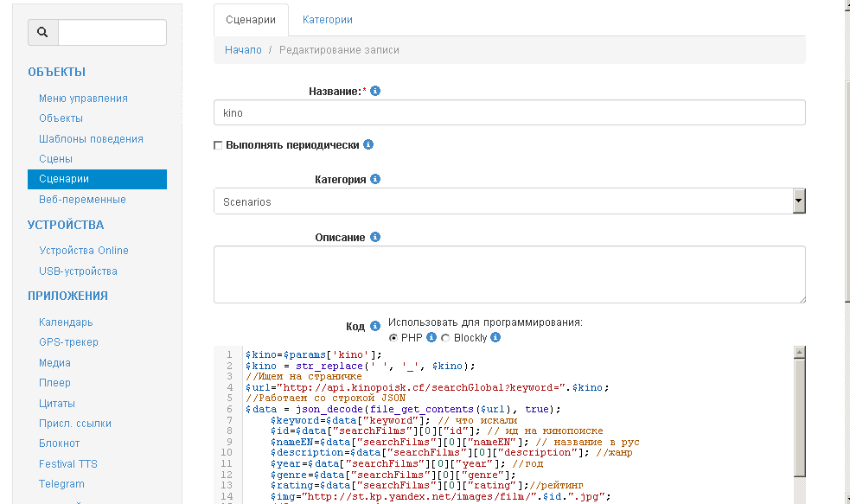The width and height of the screenshot is (850, 504).
Task: Click info icon beside Выполнять периодически
Action: [x=368, y=144]
